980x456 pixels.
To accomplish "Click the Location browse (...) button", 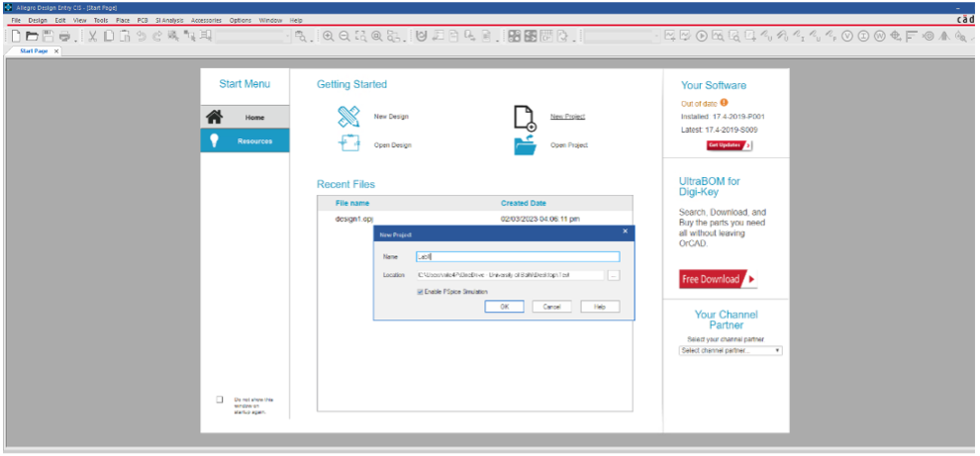I will pos(614,275).
